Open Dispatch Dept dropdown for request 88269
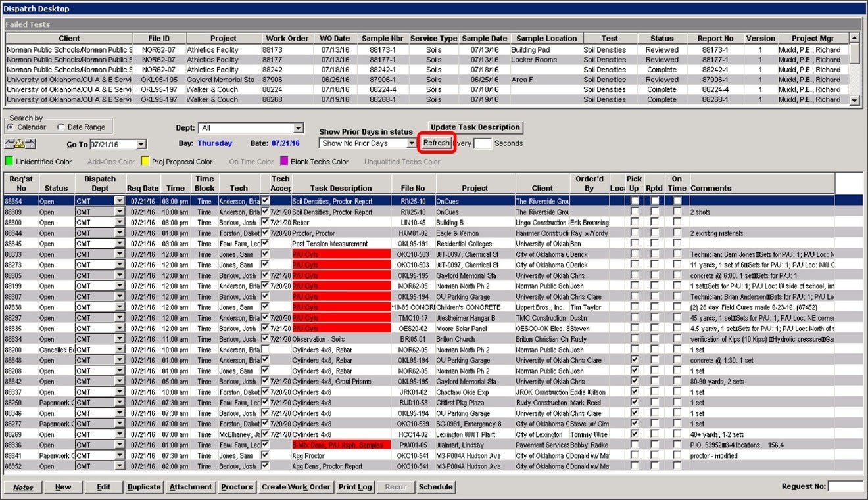The height and width of the screenshot is (500, 868). [x=119, y=434]
